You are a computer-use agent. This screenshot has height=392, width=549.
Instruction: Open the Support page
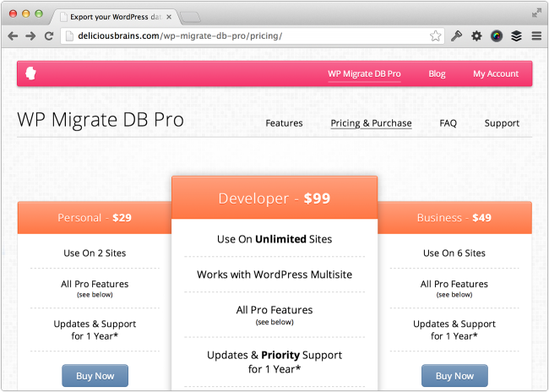click(502, 123)
